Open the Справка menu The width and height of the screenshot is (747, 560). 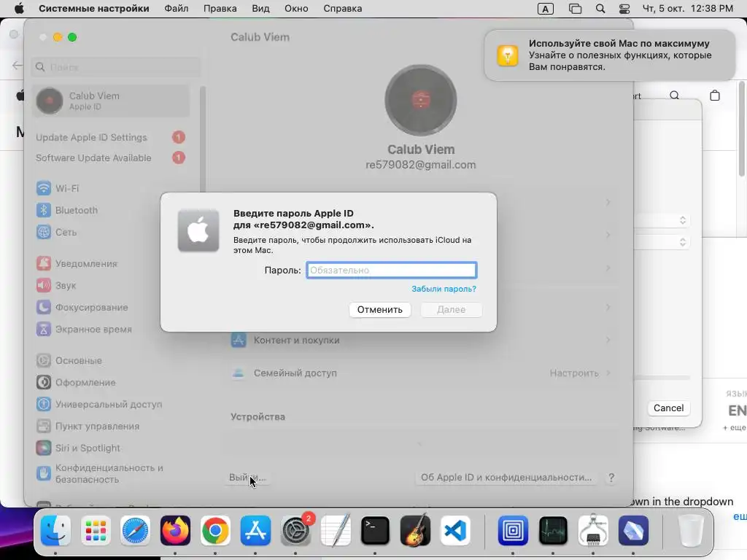point(343,9)
